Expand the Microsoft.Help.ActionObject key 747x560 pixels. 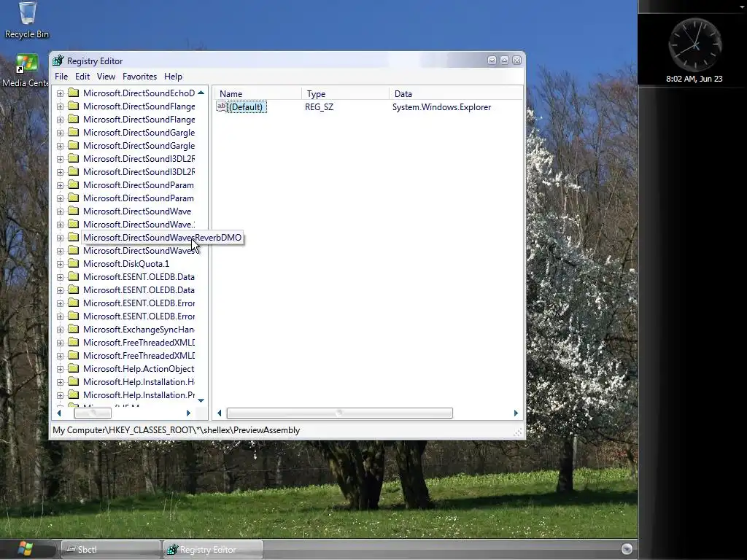coord(60,369)
